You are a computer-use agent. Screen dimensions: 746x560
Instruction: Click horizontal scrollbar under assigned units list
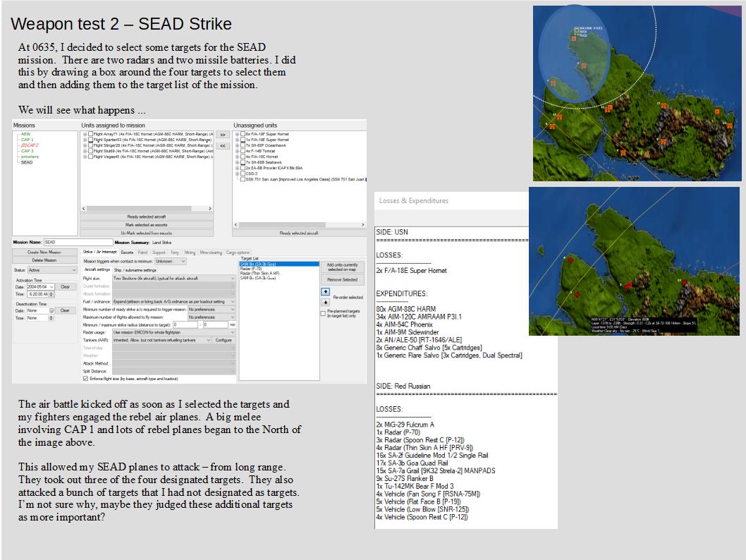coord(147,208)
